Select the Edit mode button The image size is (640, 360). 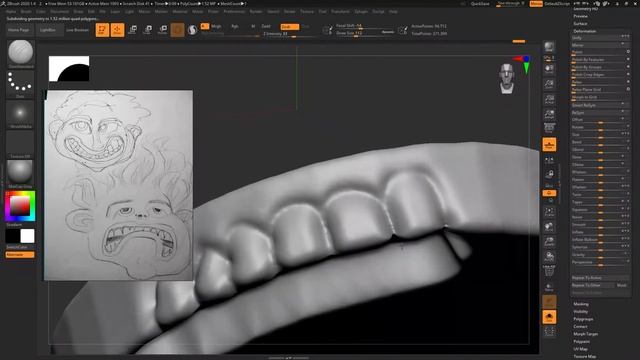pyautogui.click(x=102, y=30)
